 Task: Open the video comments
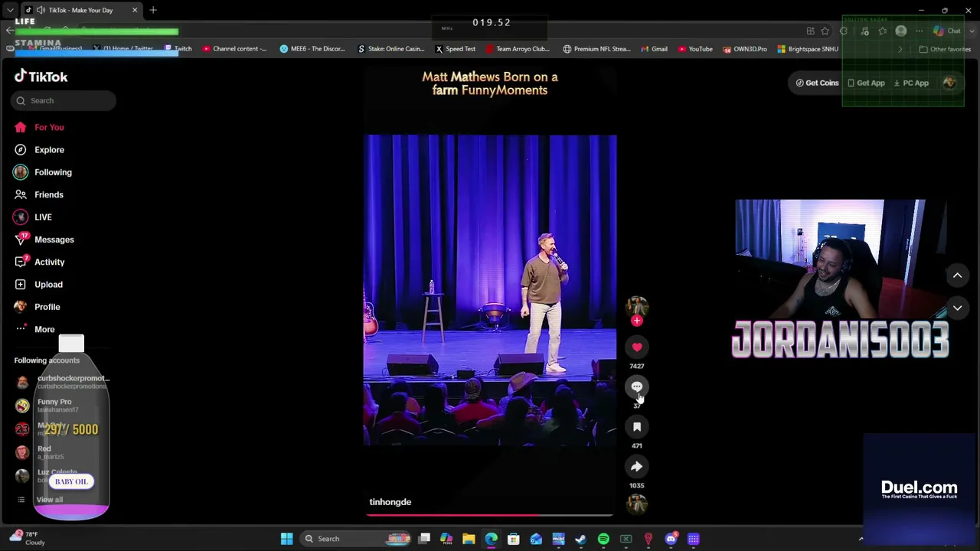coord(637,387)
